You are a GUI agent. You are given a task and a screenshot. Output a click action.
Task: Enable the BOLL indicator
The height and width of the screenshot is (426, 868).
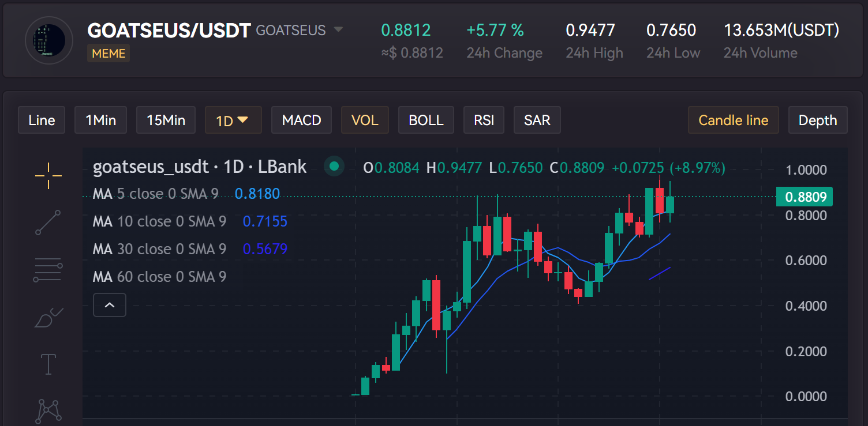pos(426,120)
